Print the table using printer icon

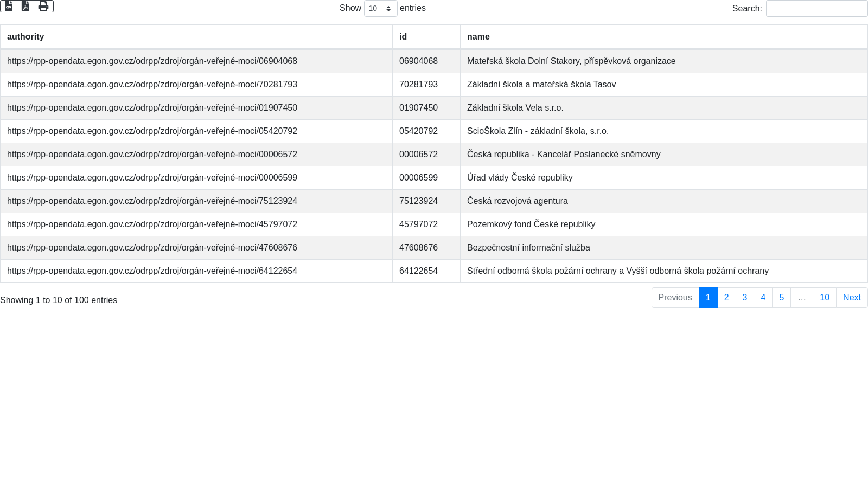pyautogui.click(x=43, y=6)
